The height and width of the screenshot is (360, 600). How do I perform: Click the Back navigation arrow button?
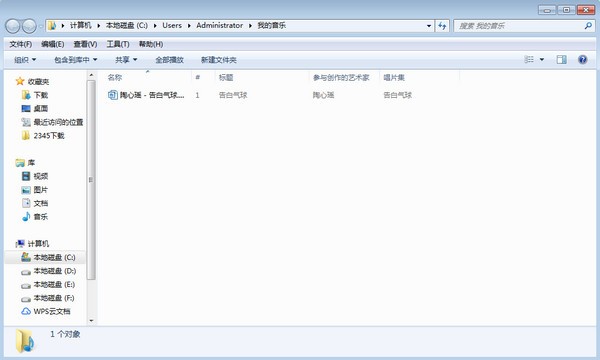pos(13,26)
